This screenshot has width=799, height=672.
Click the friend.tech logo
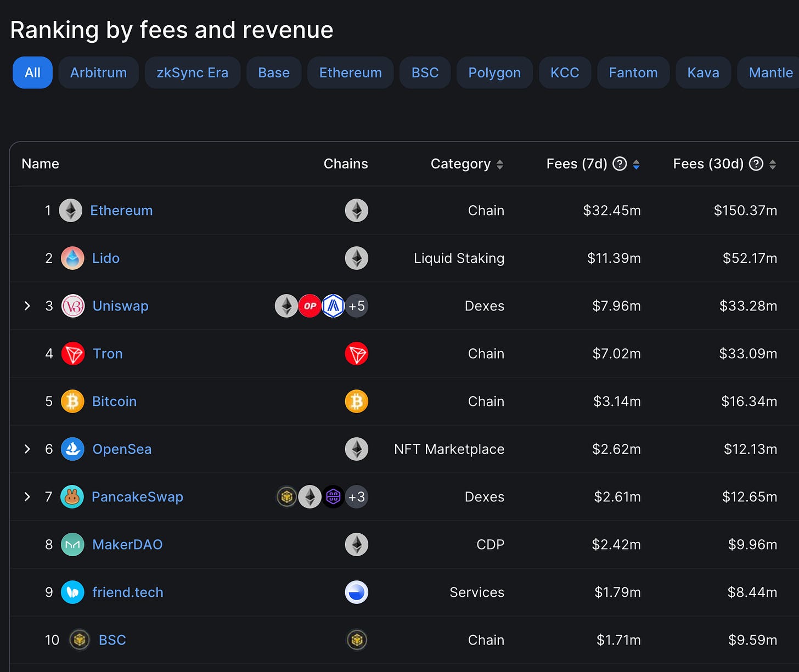(x=72, y=592)
